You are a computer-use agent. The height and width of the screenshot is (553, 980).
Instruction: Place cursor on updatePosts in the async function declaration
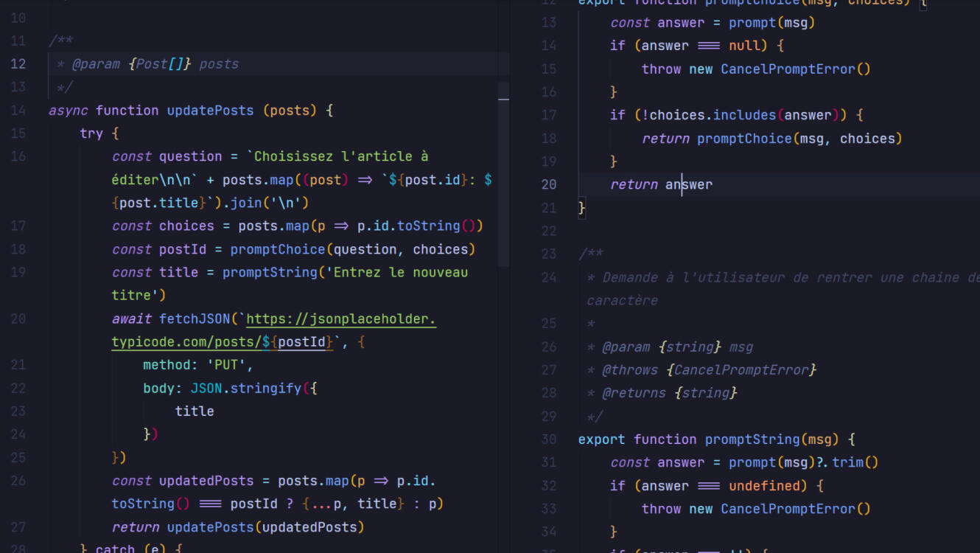pos(210,111)
